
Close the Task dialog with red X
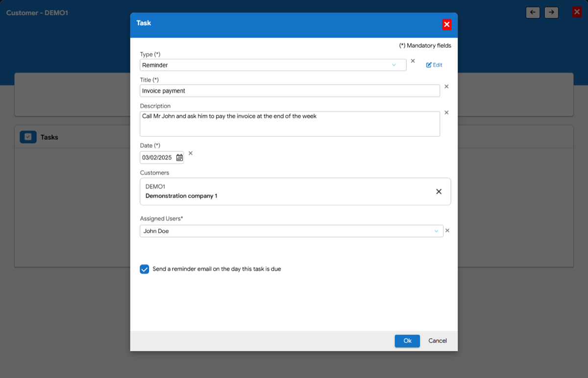[x=446, y=25]
